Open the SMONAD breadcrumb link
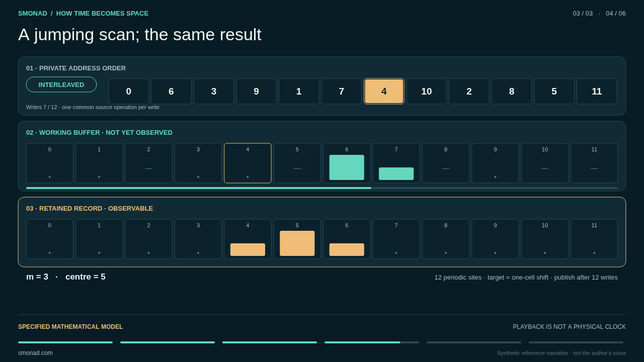 (x=33, y=14)
